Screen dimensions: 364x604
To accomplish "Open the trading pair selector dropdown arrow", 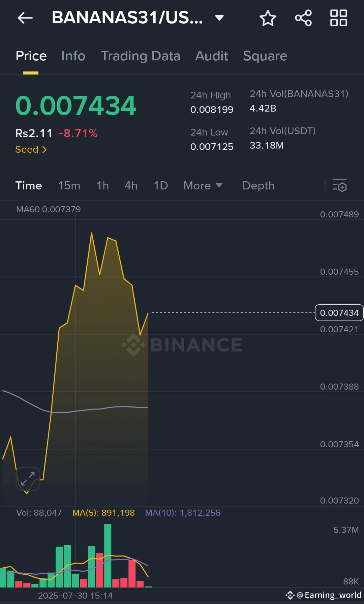I will click(219, 18).
